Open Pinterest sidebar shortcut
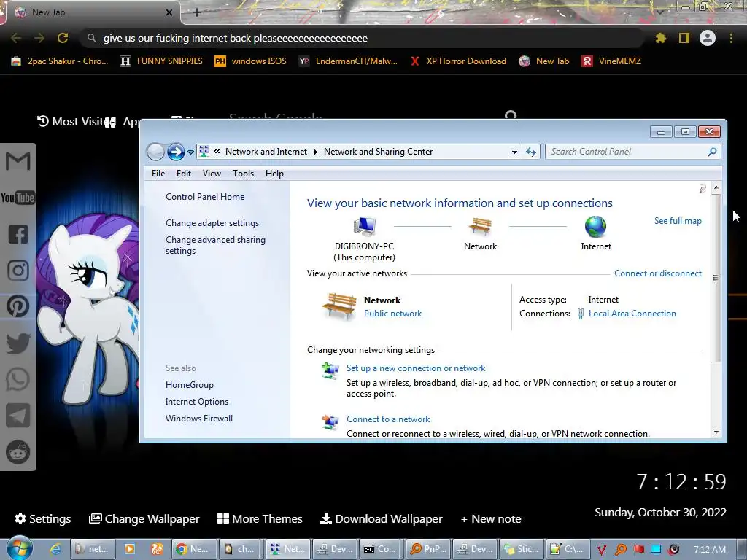 [18, 306]
